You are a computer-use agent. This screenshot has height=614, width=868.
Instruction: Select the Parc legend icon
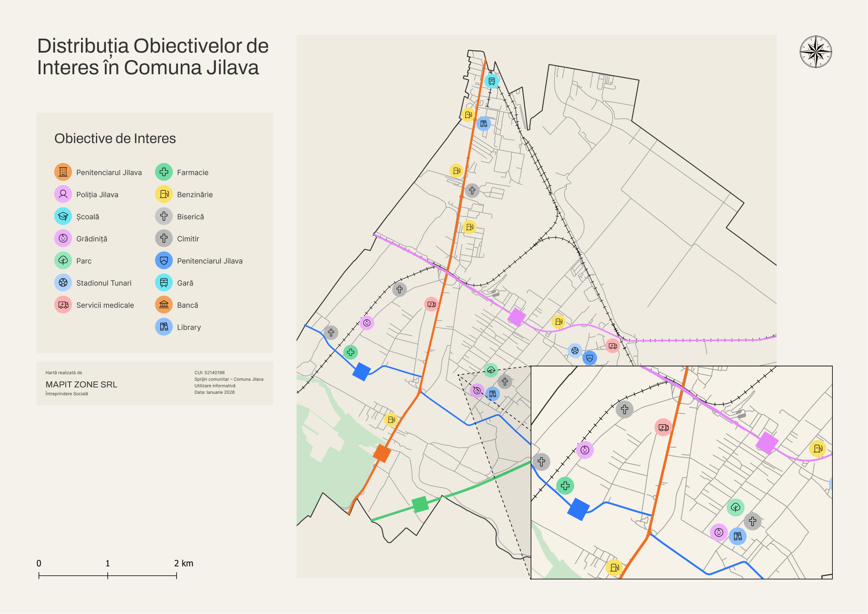click(x=63, y=261)
